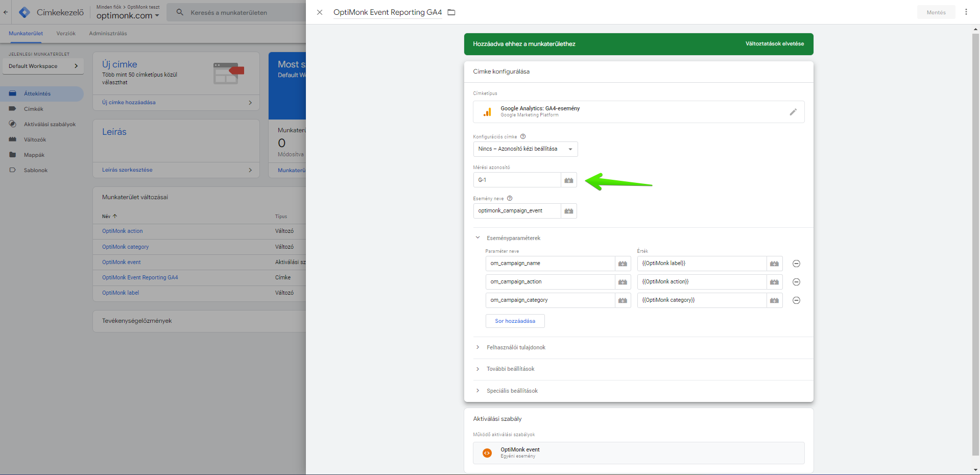Go back with the arrow in Tag Manager header
This screenshot has height=475, width=980.
[x=6, y=12]
